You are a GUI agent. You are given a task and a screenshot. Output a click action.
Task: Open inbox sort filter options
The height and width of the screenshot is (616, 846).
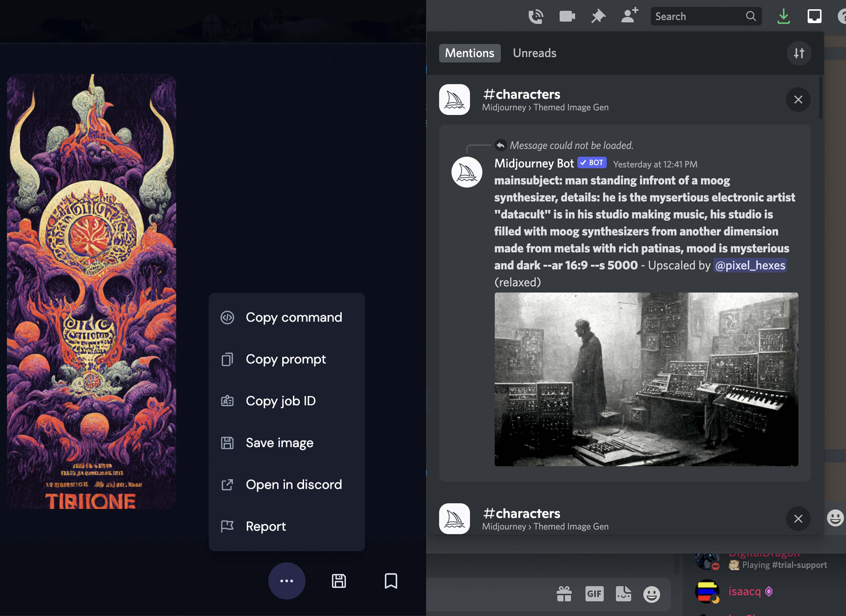point(799,53)
